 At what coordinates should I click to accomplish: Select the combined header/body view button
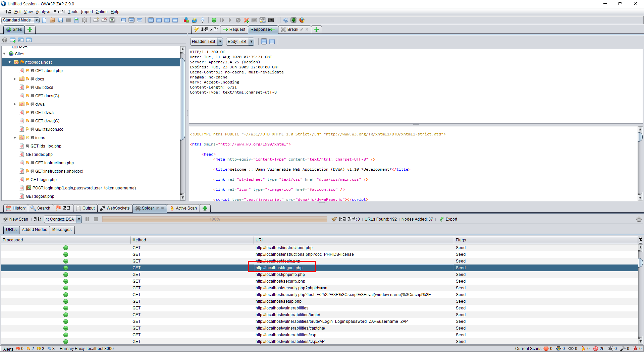(x=272, y=42)
